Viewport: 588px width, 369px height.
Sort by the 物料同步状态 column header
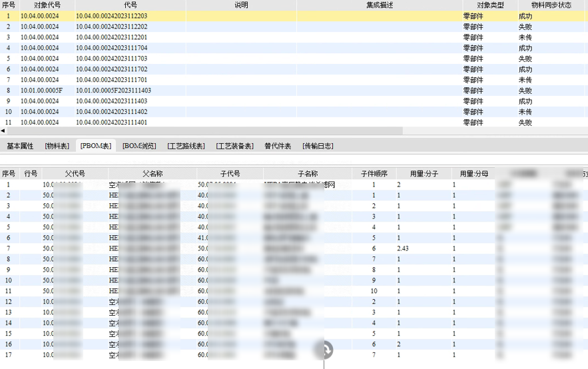551,5
